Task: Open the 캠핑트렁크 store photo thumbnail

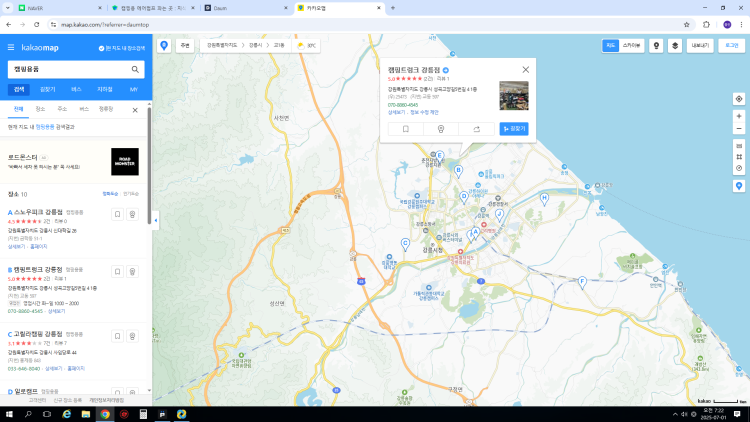Action: tap(514, 95)
